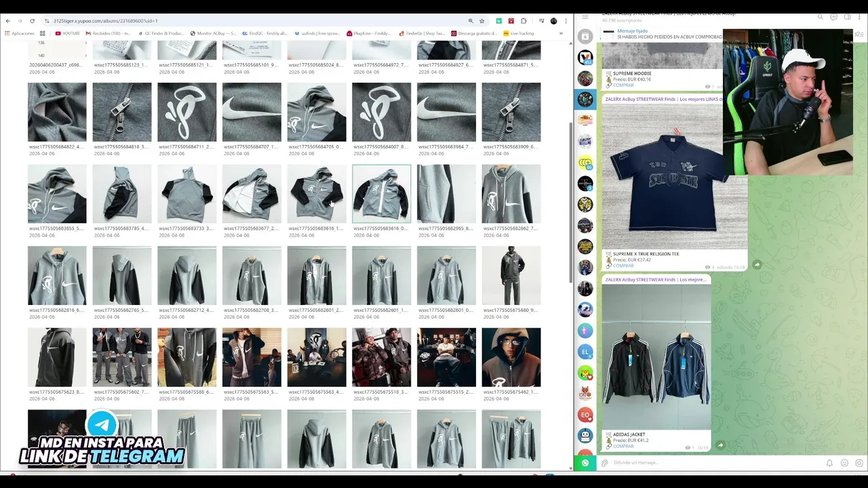
Task: Open the first white Nike swoosh close-up thumbnail
Action: [252, 112]
